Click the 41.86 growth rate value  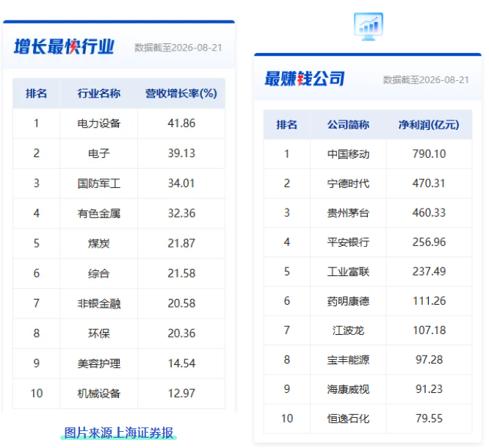[181, 123]
